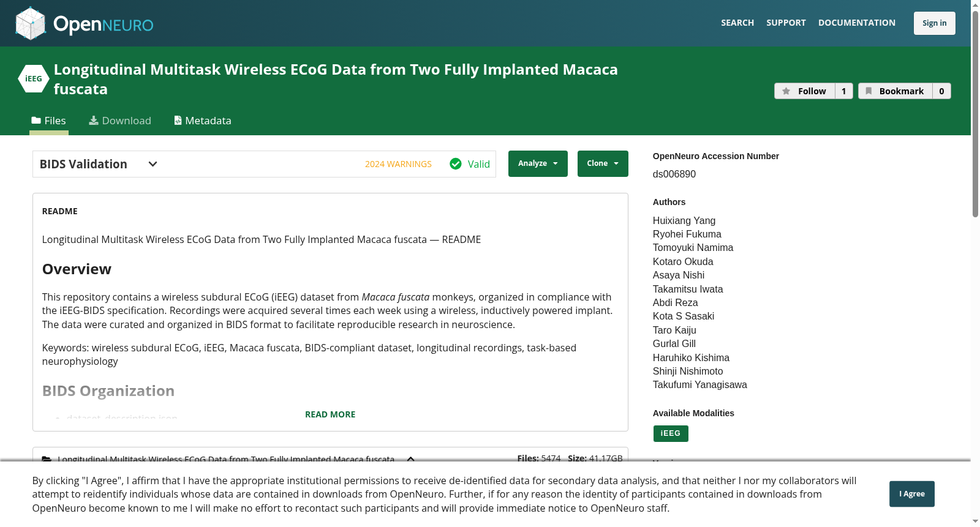Switch to the Download tab
This screenshot has width=980, height=527.
[x=120, y=121]
